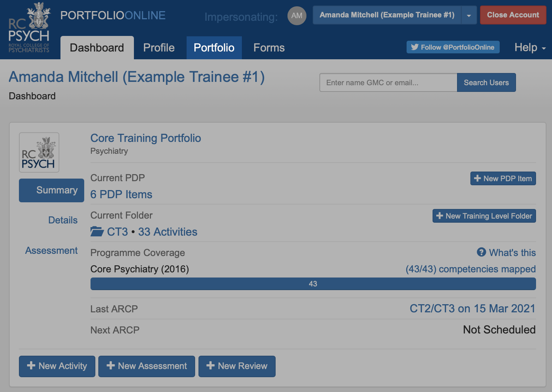Click the RCPsych portfolio thumbnail logo
The width and height of the screenshot is (552, 392).
[x=39, y=153]
